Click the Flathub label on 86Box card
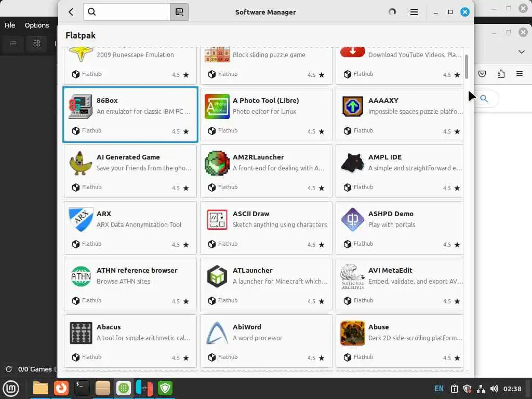The height and width of the screenshot is (399, 532). tap(91, 130)
